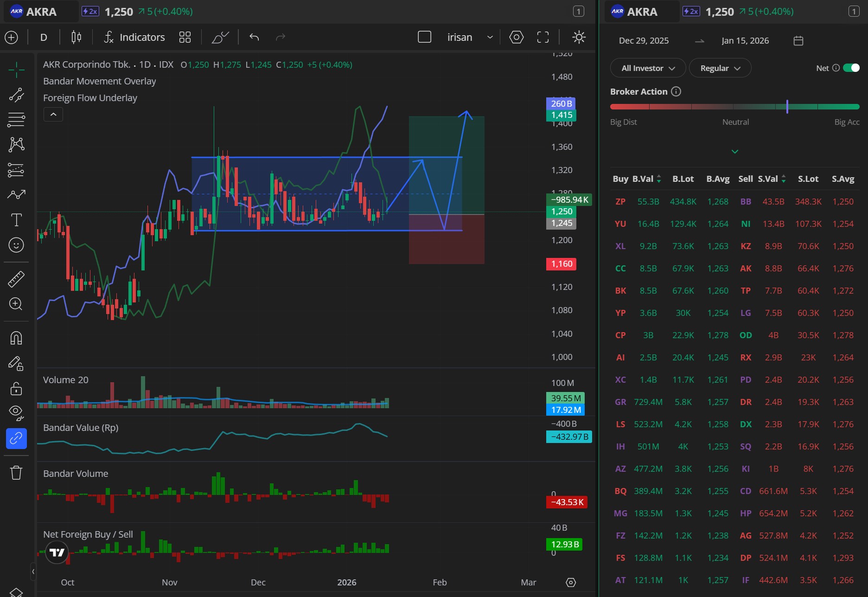The width and height of the screenshot is (868, 597).
Task: Expand the Regular market dropdown
Action: tap(720, 68)
